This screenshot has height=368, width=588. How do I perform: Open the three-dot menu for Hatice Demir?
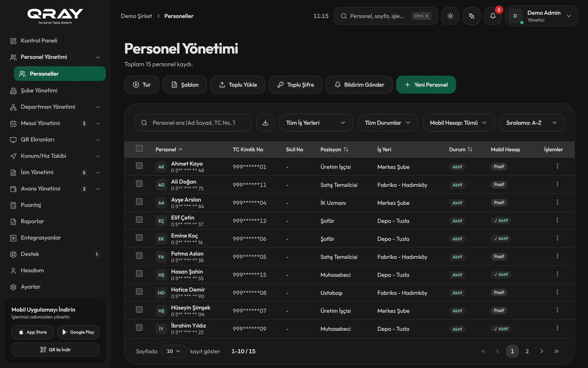(557, 292)
